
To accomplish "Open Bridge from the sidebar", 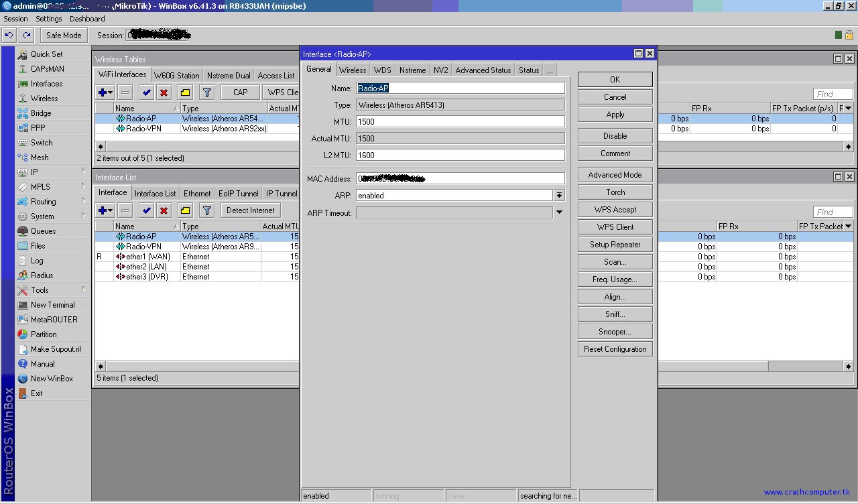I will pyautogui.click(x=41, y=113).
